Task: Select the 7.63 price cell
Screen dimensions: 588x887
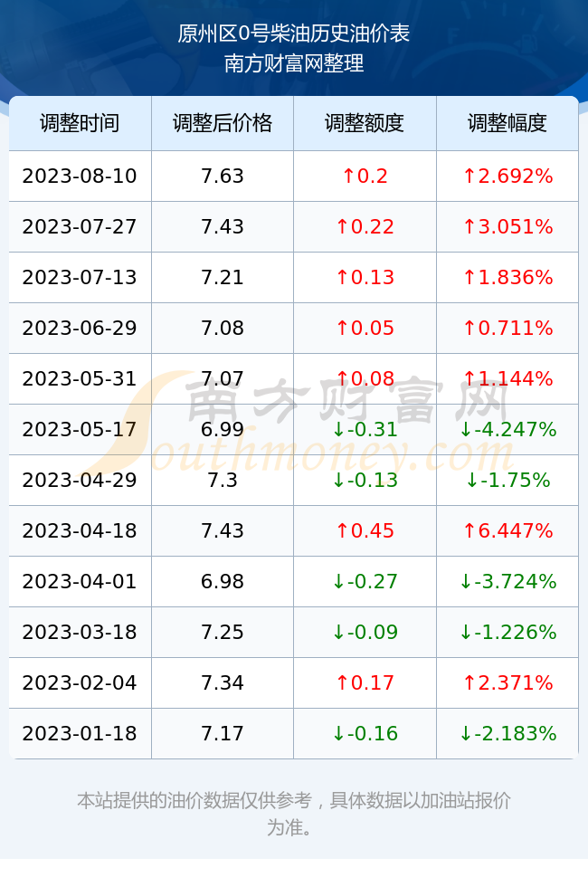Action: coord(223,176)
